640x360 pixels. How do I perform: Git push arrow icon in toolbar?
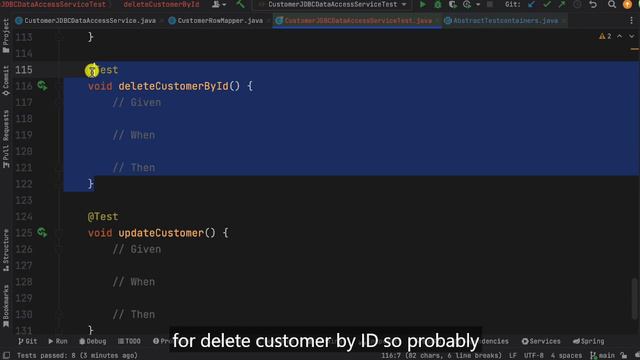[x=562, y=4]
